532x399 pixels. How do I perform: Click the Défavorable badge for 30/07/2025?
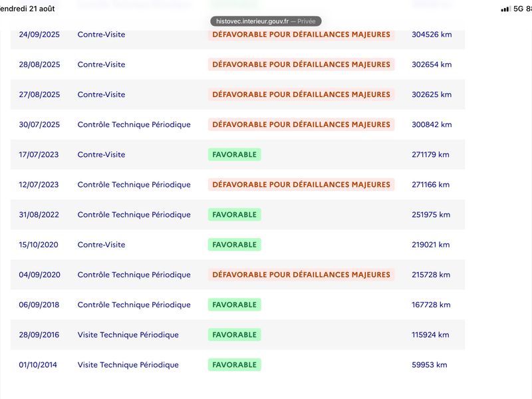click(x=301, y=124)
